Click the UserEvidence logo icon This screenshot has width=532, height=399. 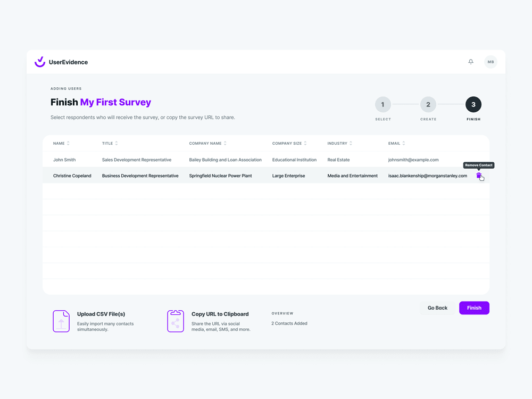(40, 62)
